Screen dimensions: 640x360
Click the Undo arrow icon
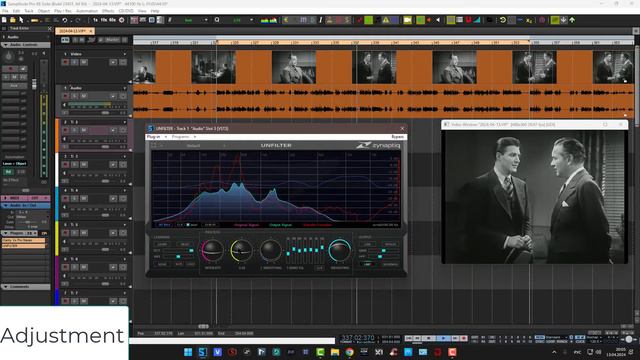pos(65,20)
